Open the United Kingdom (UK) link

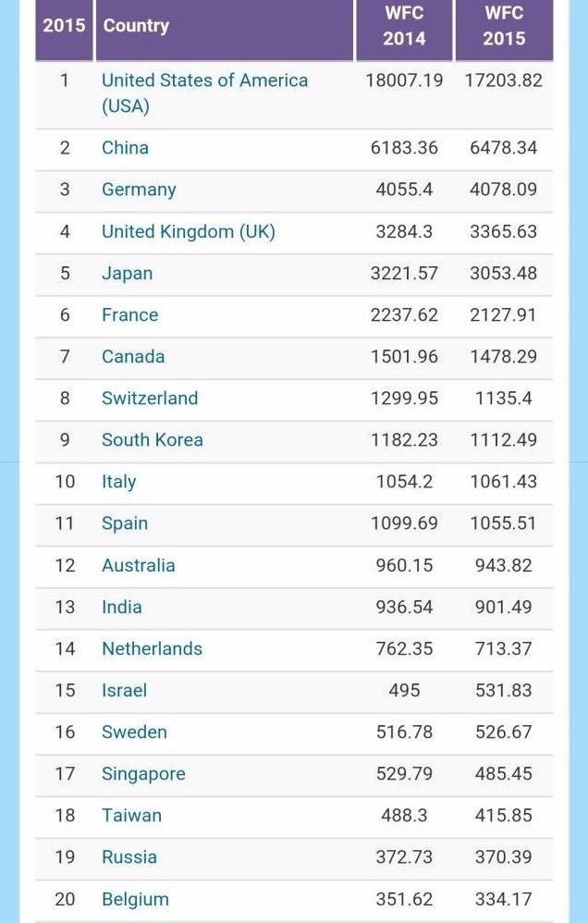click(x=189, y=231)
